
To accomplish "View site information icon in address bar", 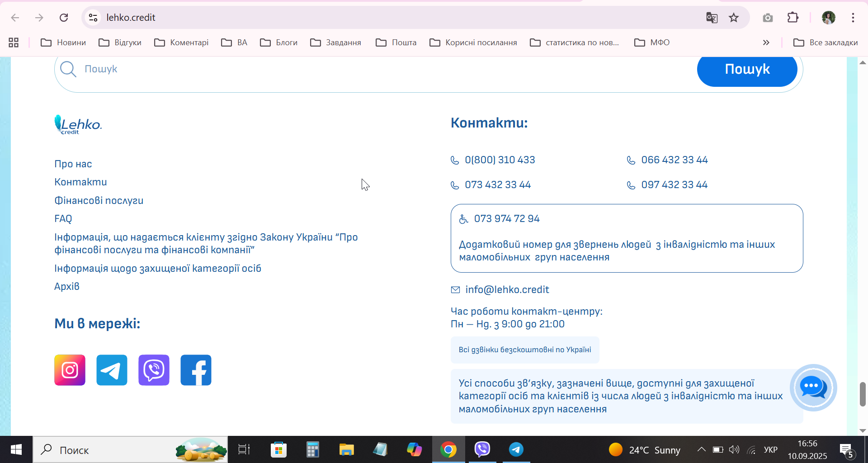I will pos(93,18).
